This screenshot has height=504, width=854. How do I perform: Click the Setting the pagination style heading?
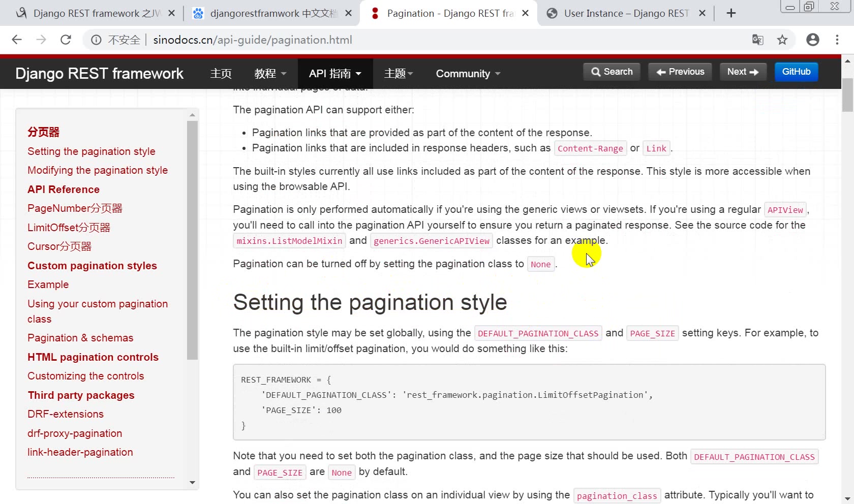370,302
